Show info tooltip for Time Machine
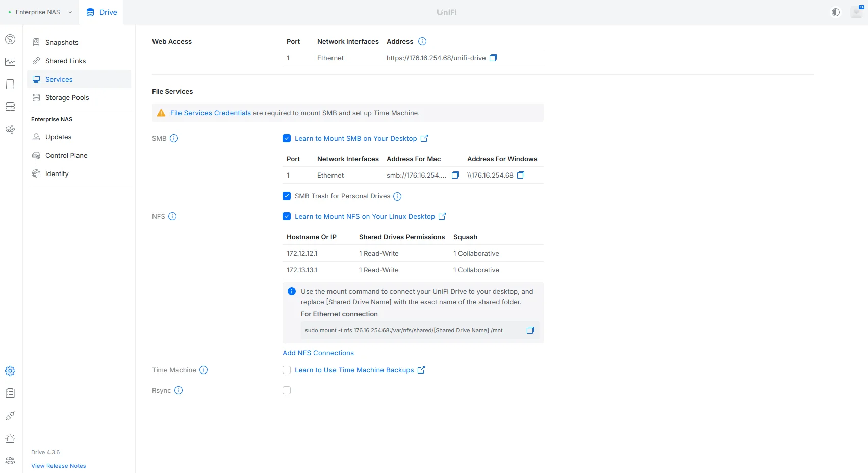 coord(203,370)
